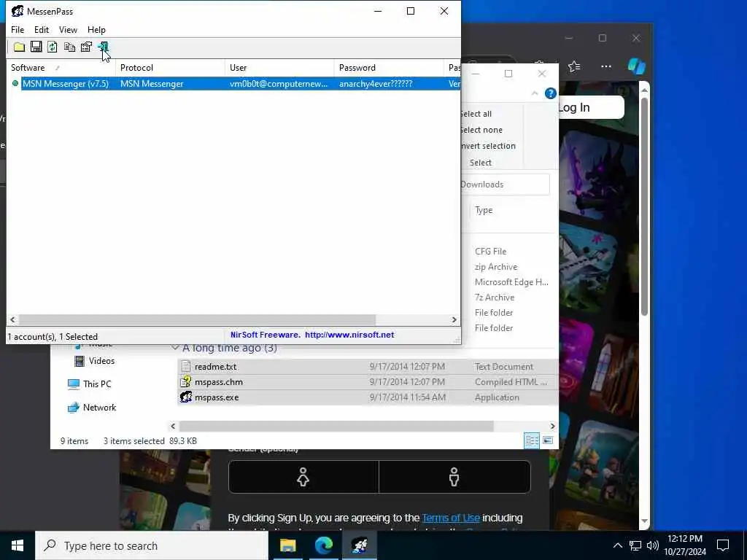Click the Edge page vertical scrollbar thumb
The width and height of the screenshot is (747, 560).
[x=645, y=206]
